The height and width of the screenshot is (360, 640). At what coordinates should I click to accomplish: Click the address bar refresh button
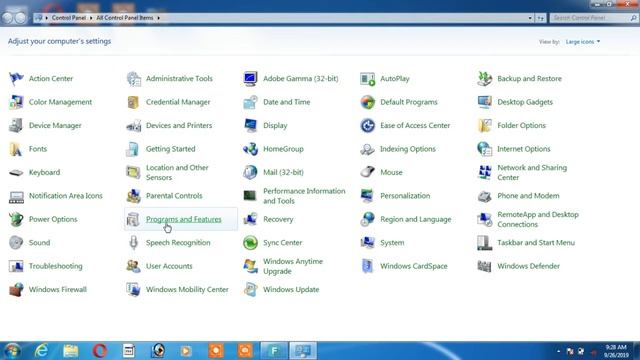(x=540, y=18)
